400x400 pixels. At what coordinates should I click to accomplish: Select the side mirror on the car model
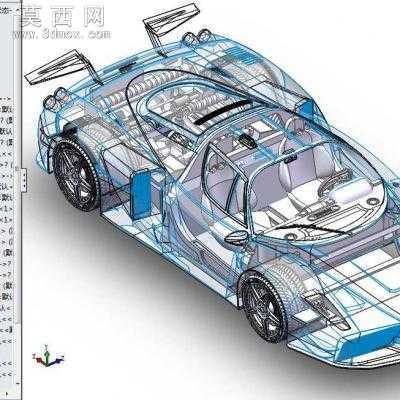click(236, 237)
